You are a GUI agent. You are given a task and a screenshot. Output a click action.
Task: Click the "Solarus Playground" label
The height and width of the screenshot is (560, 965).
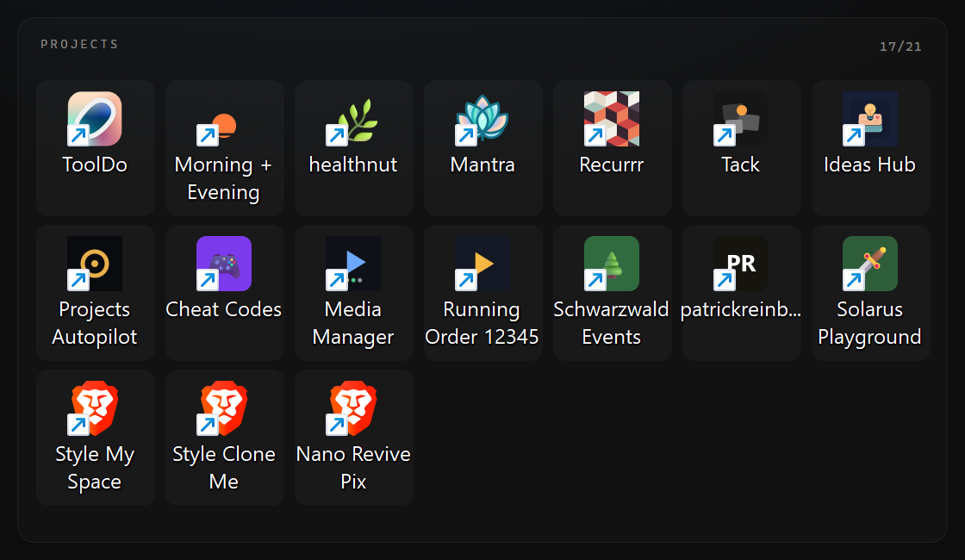click(x=869, y=323)
